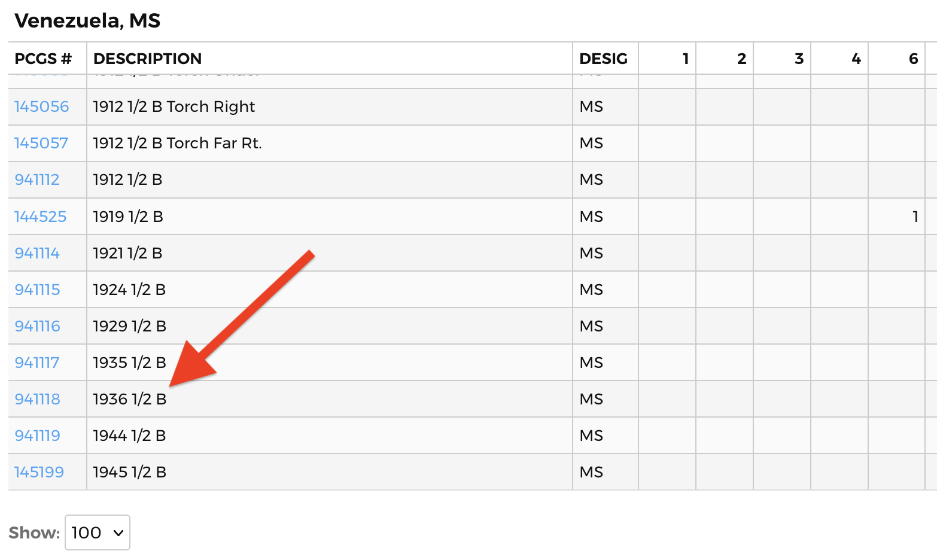
Task: Open PCGS number 144525 link
Action: (41, 217)
